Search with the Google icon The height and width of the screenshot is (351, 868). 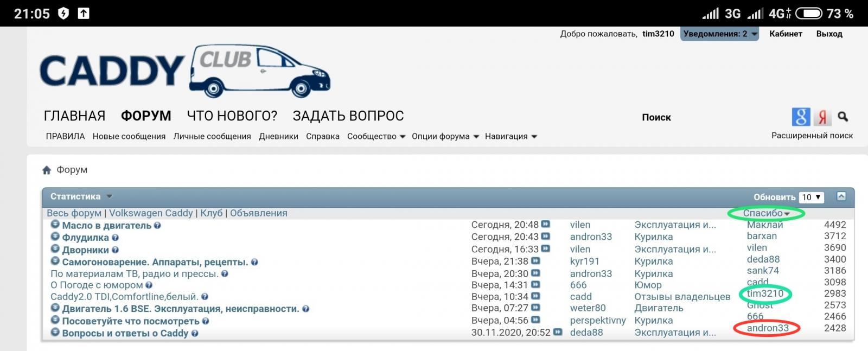point(801,117)
